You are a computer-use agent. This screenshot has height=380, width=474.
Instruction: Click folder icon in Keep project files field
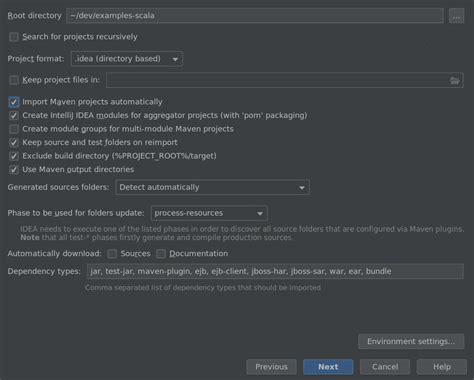(x=454, y=80)
